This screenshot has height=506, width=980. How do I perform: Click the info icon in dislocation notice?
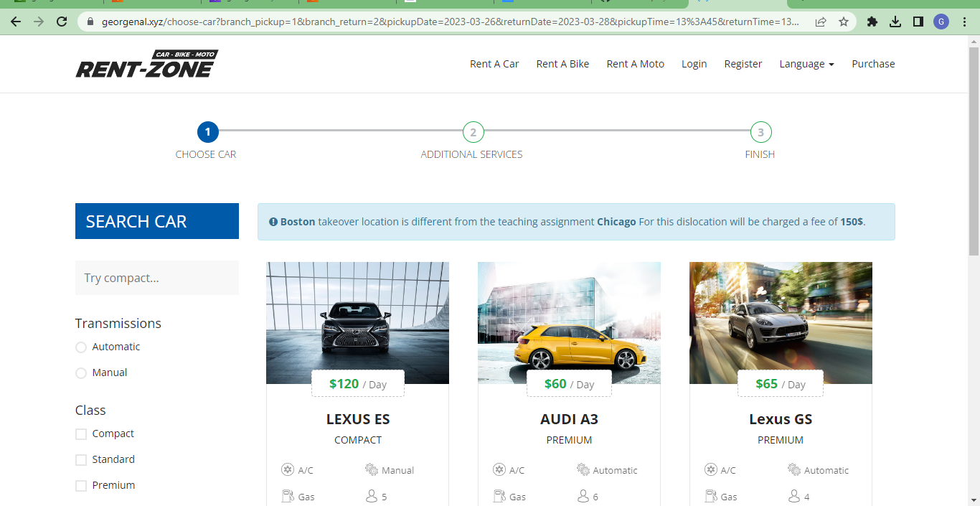tap(273, 222)
